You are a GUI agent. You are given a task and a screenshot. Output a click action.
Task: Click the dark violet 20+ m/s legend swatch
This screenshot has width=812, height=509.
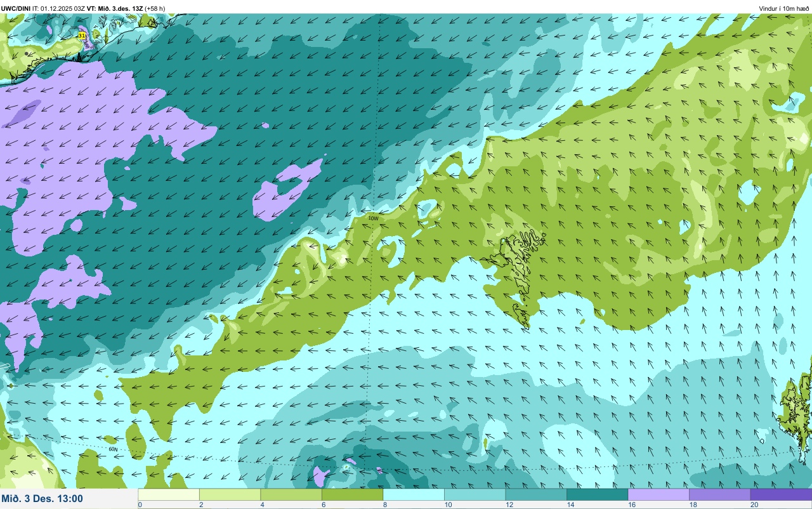coord(781,494)
